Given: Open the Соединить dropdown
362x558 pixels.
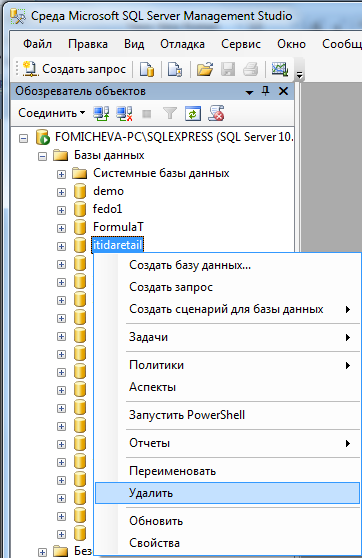Looking at the screenshot, I should 52,113.
